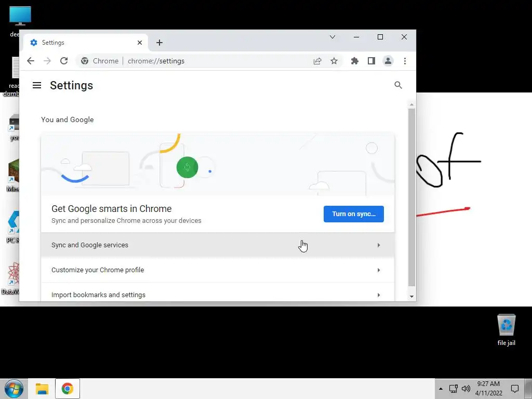The image size is (532, 399).
Task: Click the scroll down arrow on scrollbar
Action: 411,296
